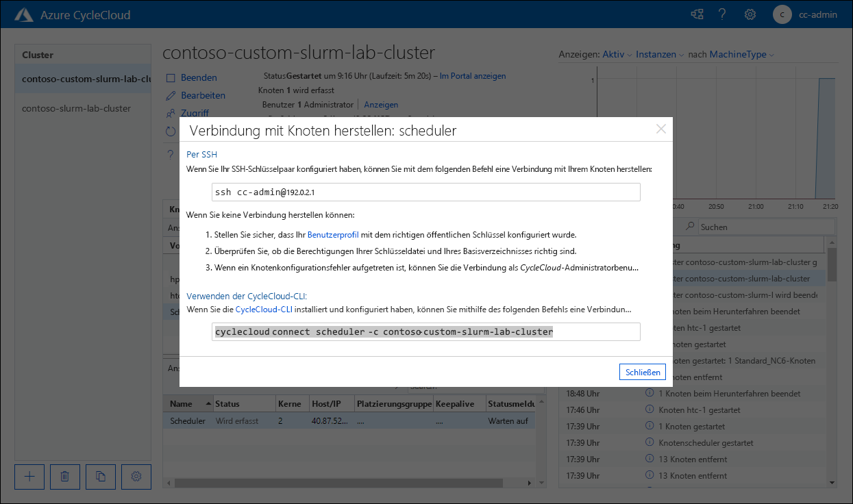853x504 pixels.
Task: Delete the cluster using the trash icon
Action: [x=64, y=477]
